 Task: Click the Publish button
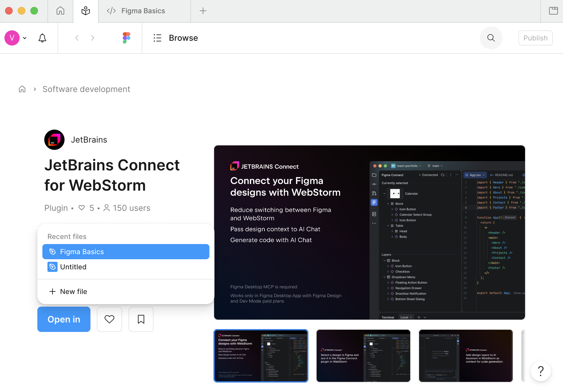click(535, 38)
